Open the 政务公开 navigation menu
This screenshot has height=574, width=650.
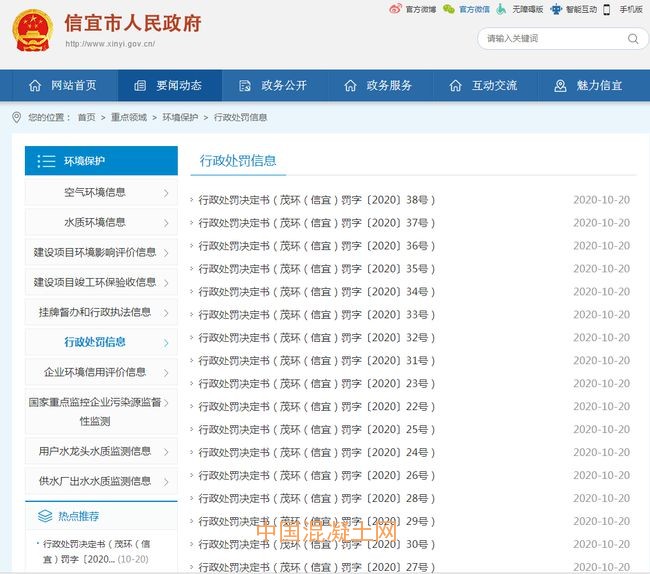point(272,86)
